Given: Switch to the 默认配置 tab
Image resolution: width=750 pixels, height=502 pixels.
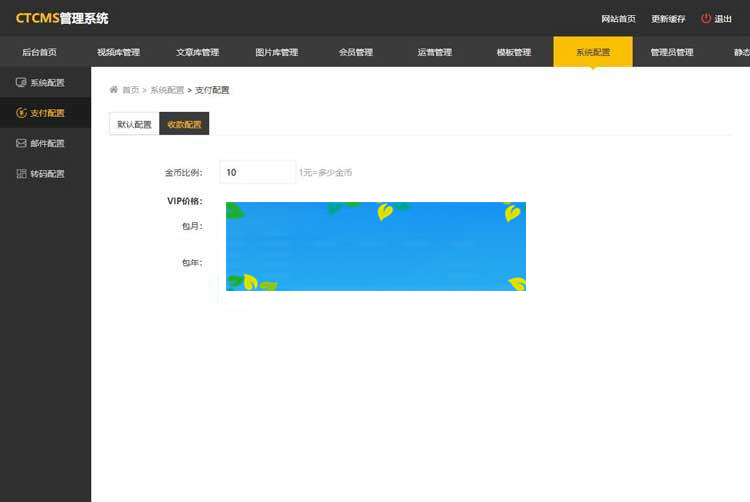Looking at the screenshot, I should 134,124.
